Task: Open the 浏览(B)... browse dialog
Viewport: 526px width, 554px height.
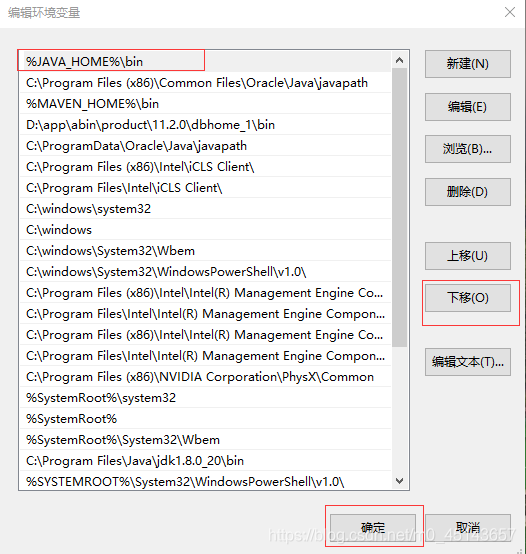Action: 467,149
